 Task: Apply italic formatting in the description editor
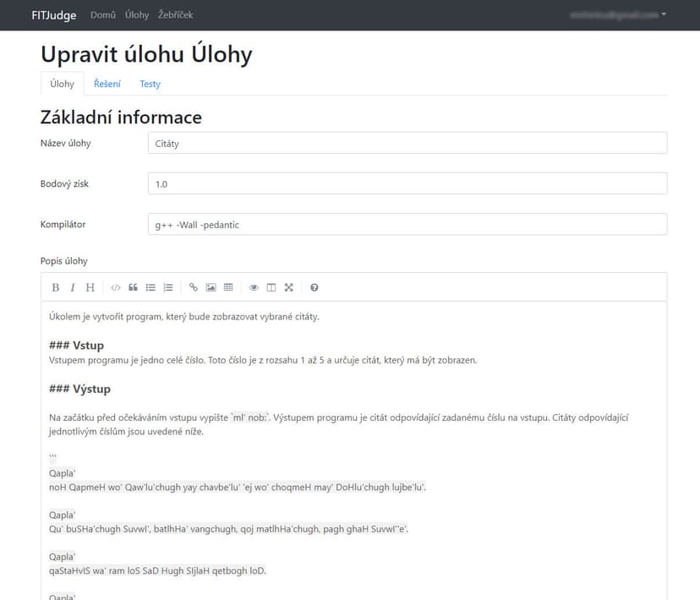73,287
